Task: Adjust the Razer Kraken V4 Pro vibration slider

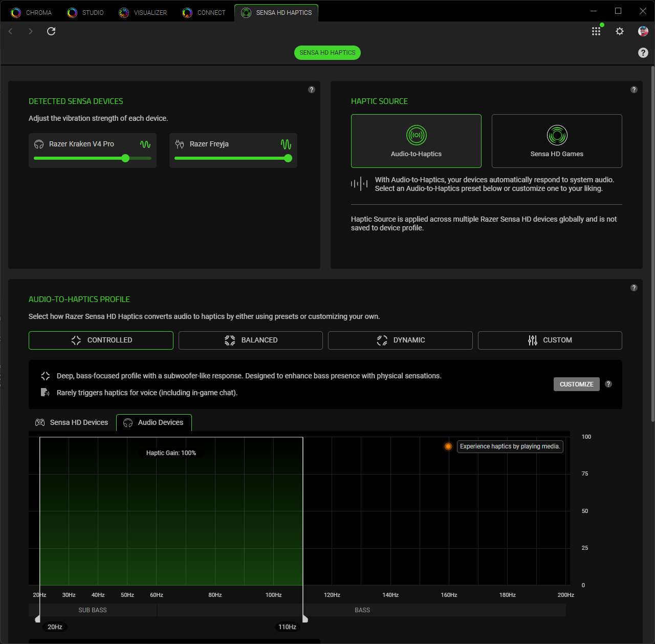Action: tap(93, 158)
